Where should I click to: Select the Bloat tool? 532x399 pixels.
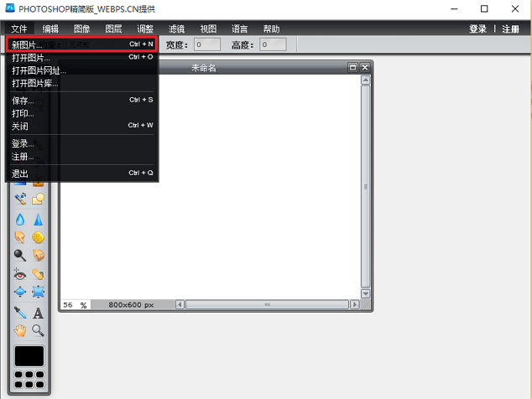point(20,292)
